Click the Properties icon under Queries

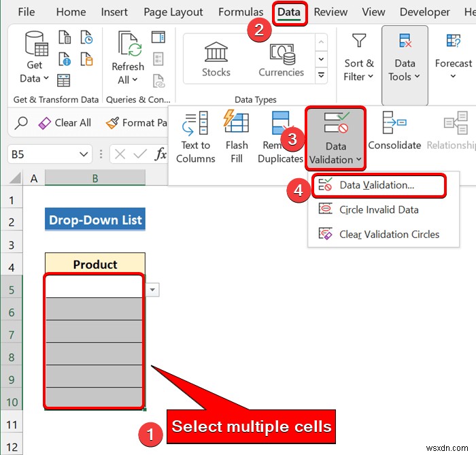click(x=158, y=59)
